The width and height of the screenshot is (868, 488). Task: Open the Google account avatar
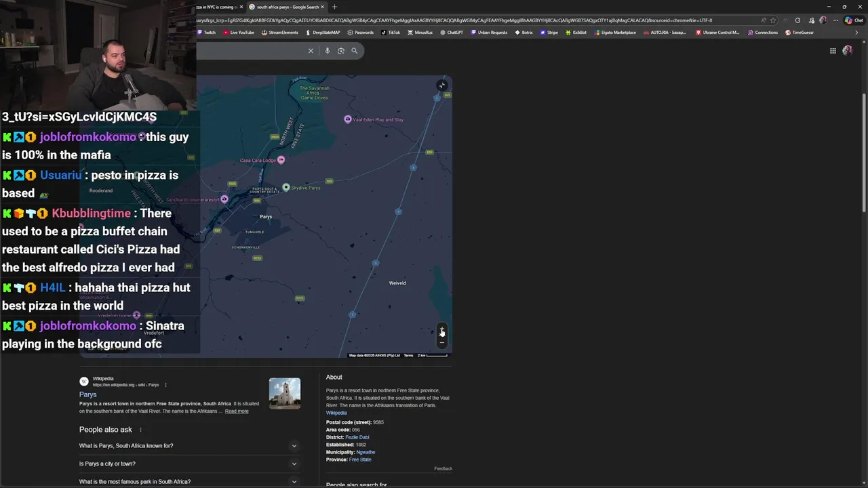coord(847,51)
